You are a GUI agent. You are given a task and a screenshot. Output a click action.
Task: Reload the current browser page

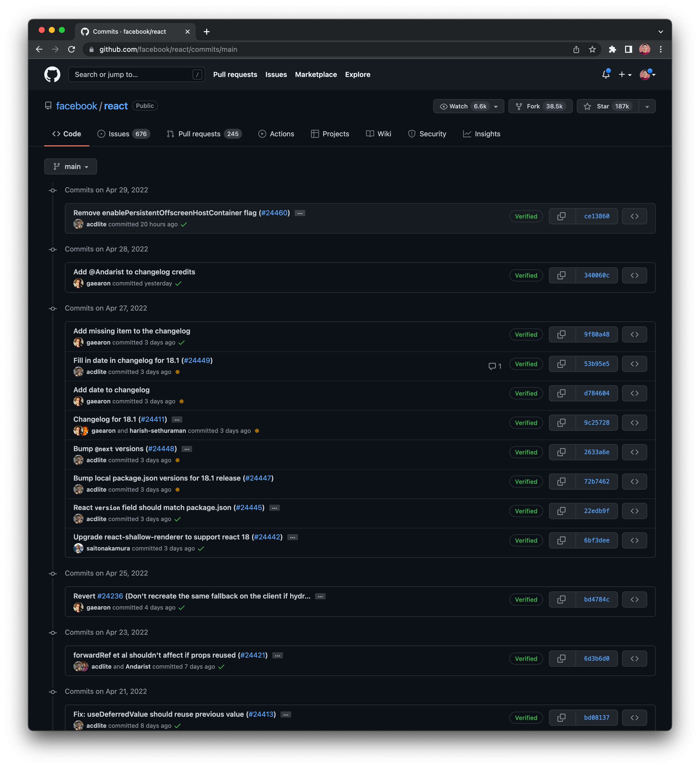pos(72,50)
